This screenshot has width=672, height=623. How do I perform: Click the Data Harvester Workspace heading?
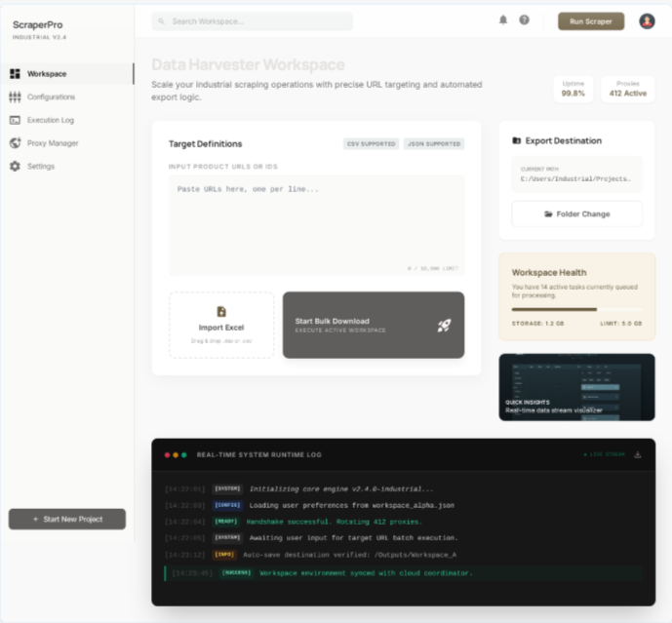point(248,64)
